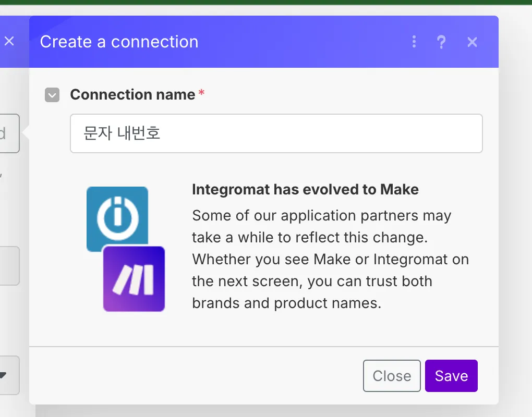This screenshot has height=417, width=532.
Task: Click the paragraph about application partners
Action: pyautogui.click(x=330, y=259)
